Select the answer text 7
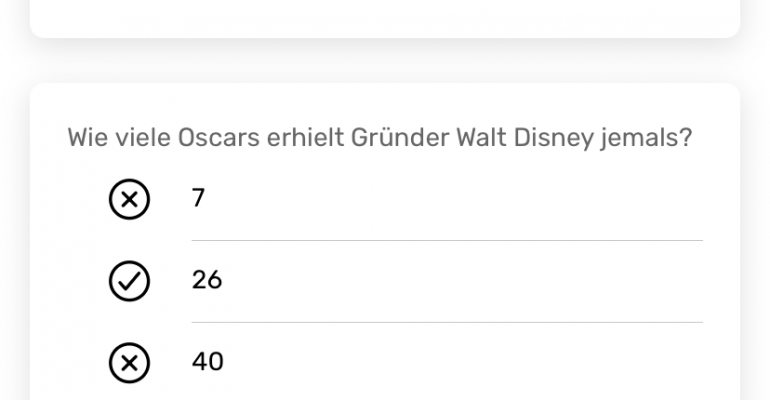770x400 pixels. 198,198
